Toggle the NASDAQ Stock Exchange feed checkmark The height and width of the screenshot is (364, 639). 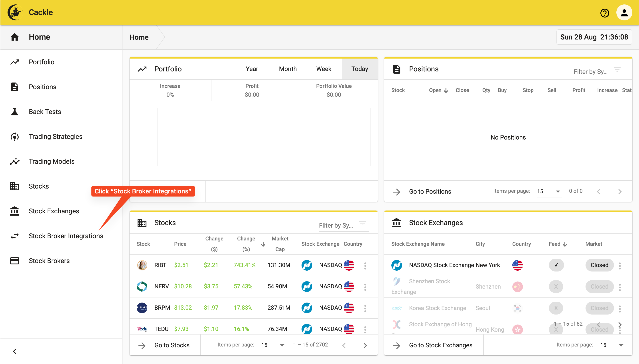556,265
